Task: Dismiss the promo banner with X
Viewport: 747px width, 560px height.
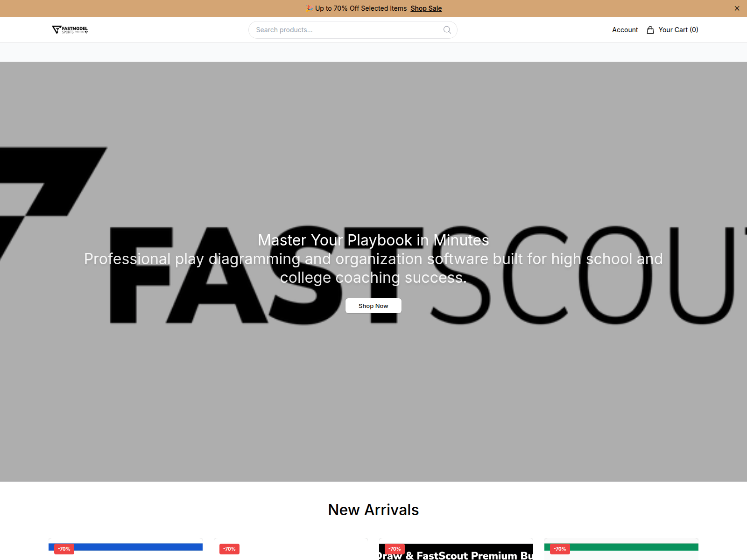Action: [737, 8]
